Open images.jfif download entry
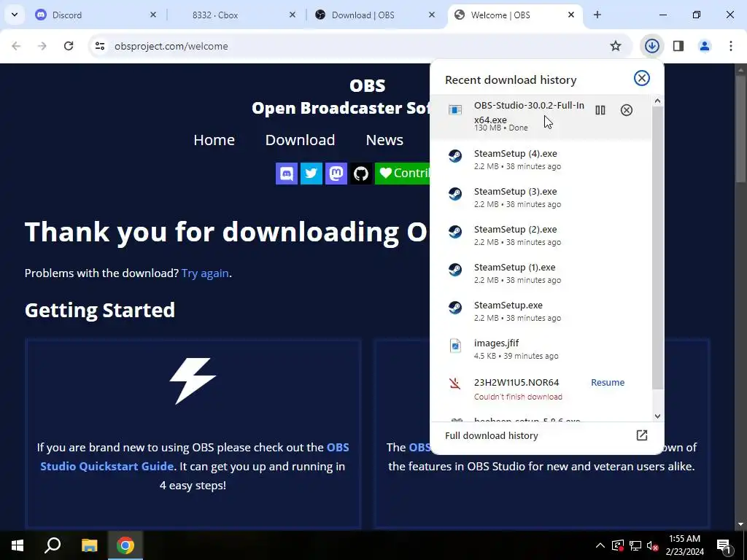This screenshot has width=747, height=560. click(541, 349)
